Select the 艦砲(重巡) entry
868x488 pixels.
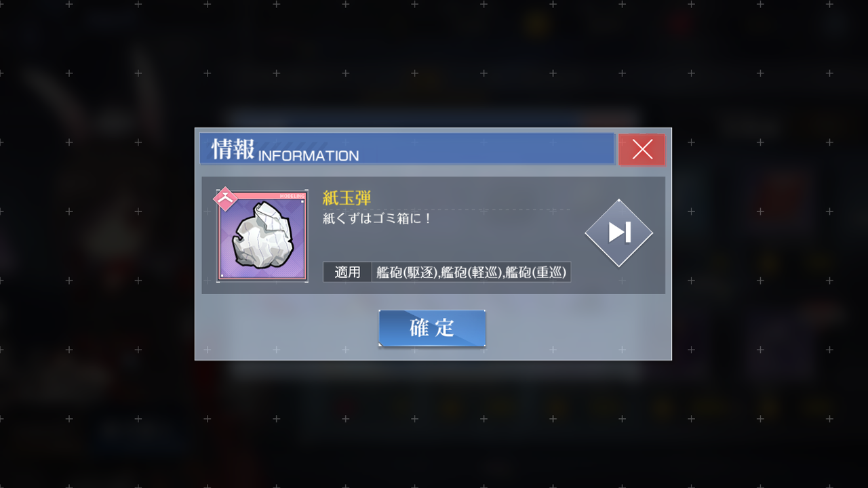coord(536,272)
